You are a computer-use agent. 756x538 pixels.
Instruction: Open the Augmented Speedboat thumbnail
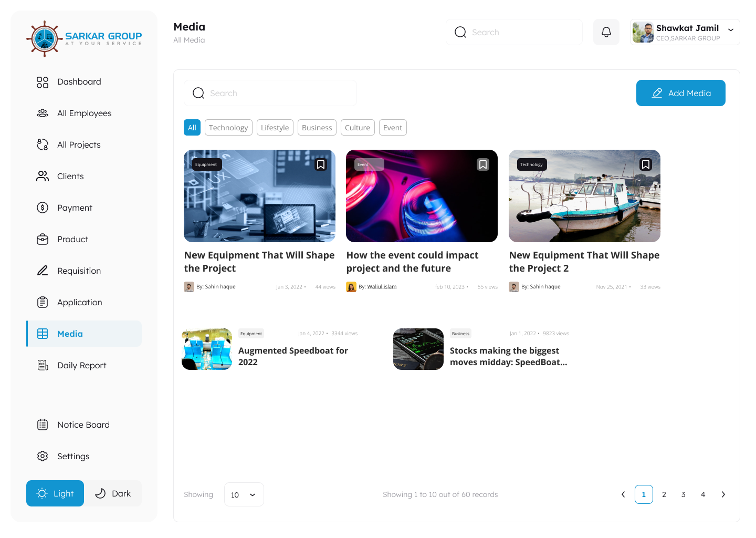(207, 349)
